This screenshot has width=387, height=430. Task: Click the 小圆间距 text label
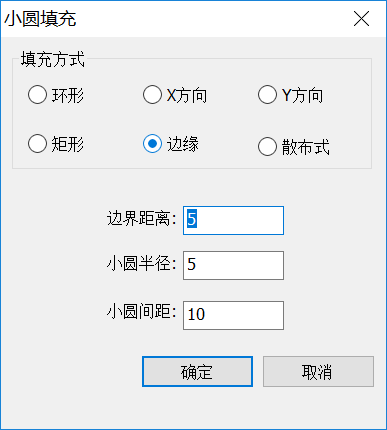tap(141, 312)
